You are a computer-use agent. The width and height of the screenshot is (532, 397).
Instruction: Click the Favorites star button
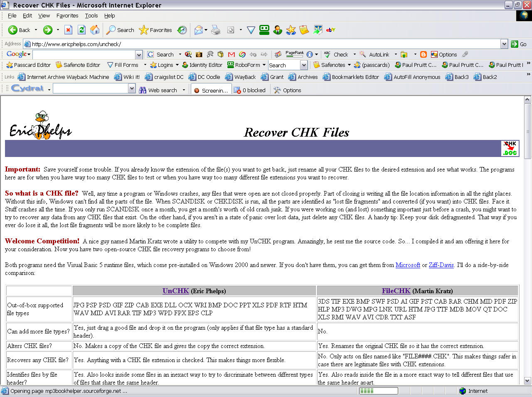[155, 30]
